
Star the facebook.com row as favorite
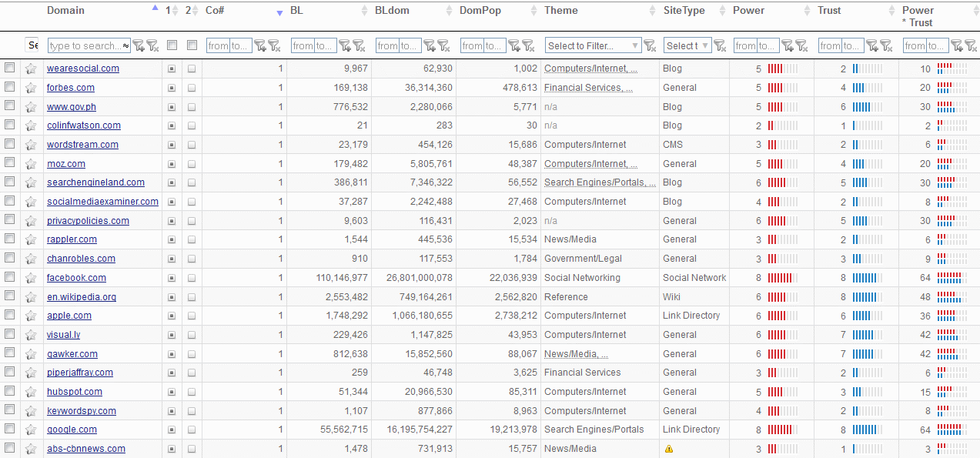coord(31,278)
